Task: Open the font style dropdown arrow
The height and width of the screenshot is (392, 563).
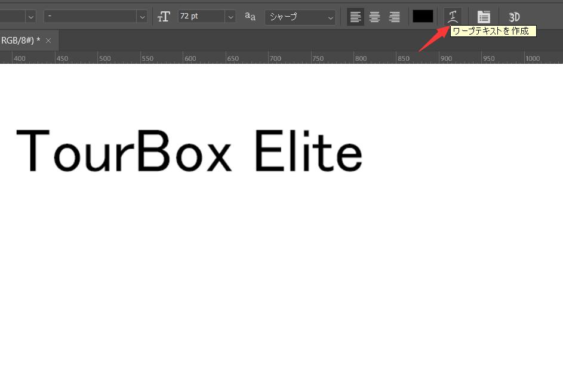Action: point(142,17)
